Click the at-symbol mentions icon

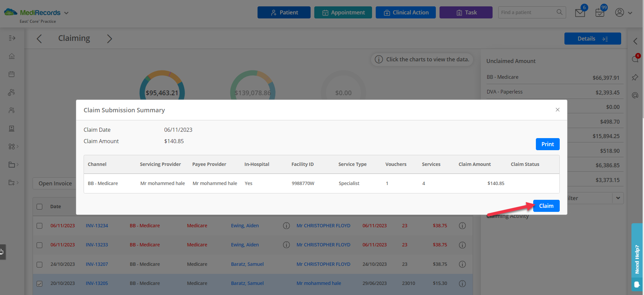[635, 96]
